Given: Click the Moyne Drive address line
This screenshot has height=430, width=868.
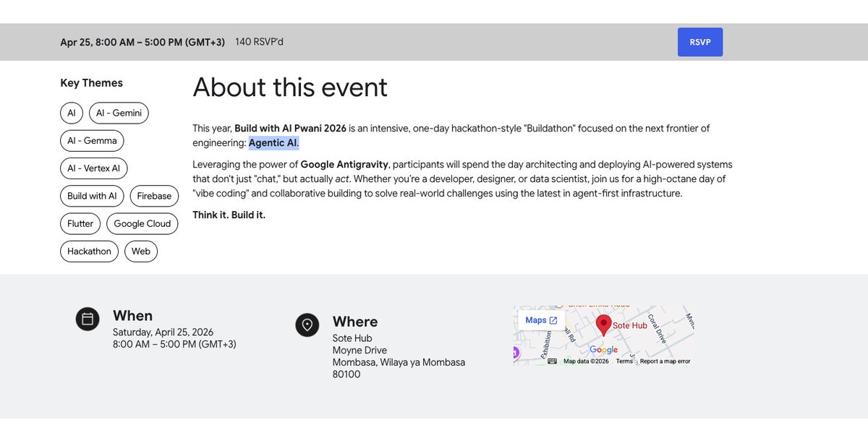Looking at the screenshot, I should [359, 351].
